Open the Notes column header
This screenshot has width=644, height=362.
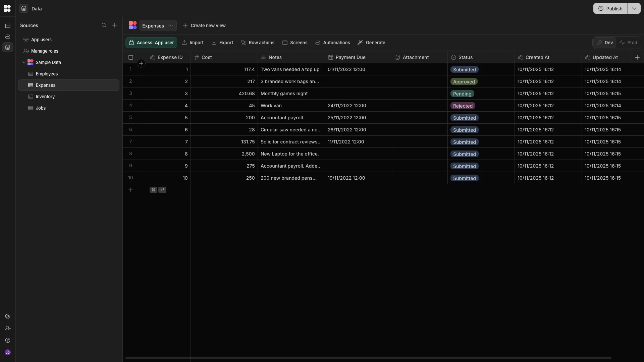click(x=291, y=57)
